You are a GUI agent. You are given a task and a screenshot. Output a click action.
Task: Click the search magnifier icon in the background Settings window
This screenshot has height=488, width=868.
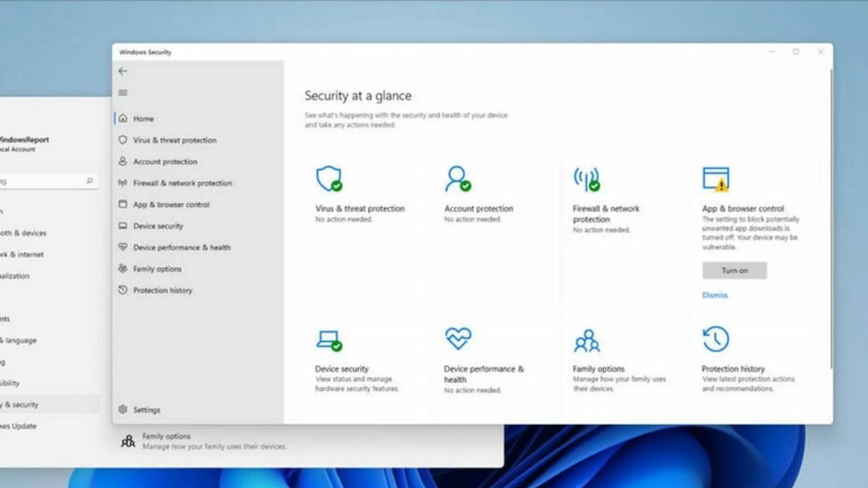(90, 181)
